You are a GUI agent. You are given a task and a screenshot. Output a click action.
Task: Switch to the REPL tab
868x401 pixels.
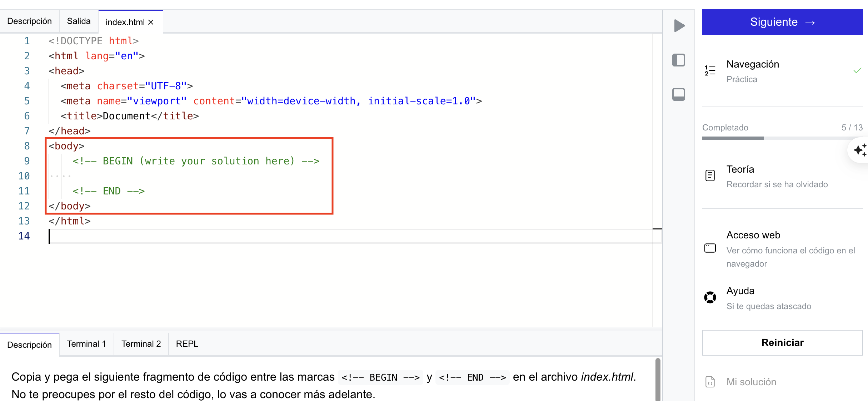pos(187,344)
